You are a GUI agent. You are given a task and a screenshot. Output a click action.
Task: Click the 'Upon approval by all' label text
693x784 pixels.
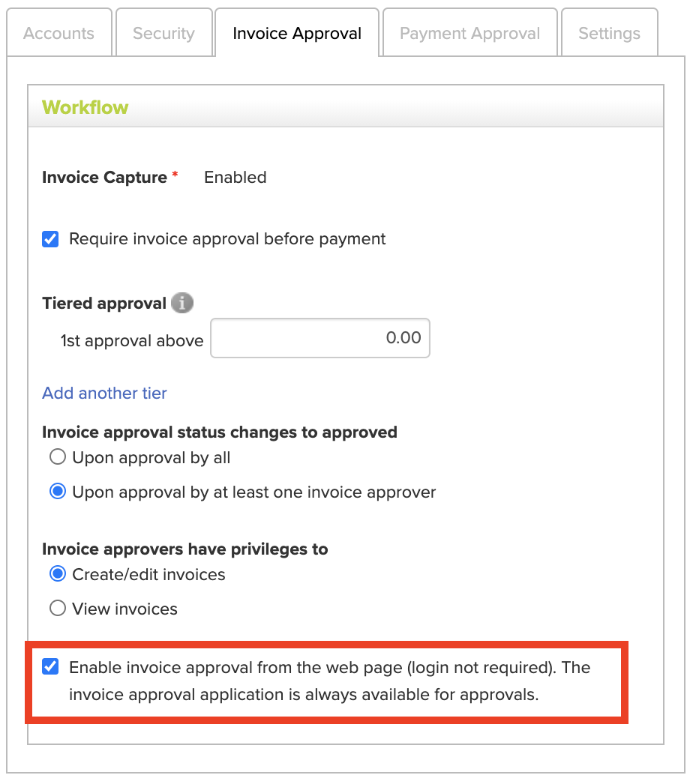(151, 457)
